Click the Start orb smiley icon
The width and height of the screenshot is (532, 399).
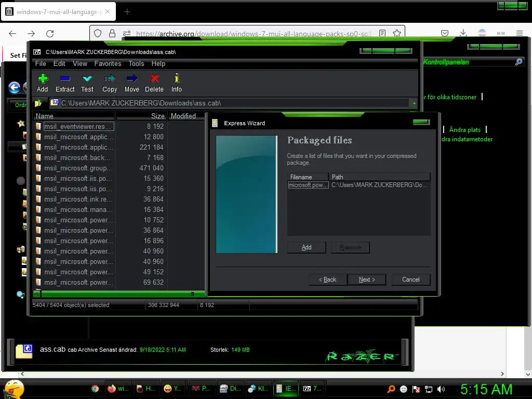coord(14,389)
